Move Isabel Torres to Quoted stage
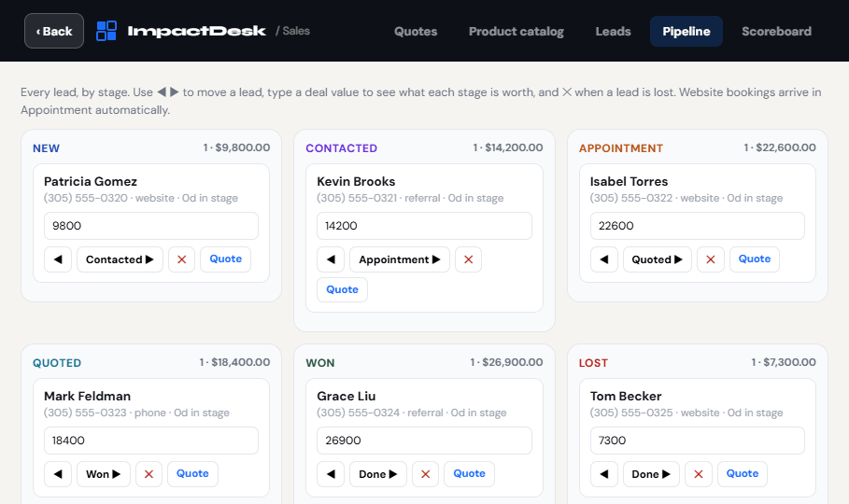The height and width of the screenshot is (504, 849). point(658,259)
